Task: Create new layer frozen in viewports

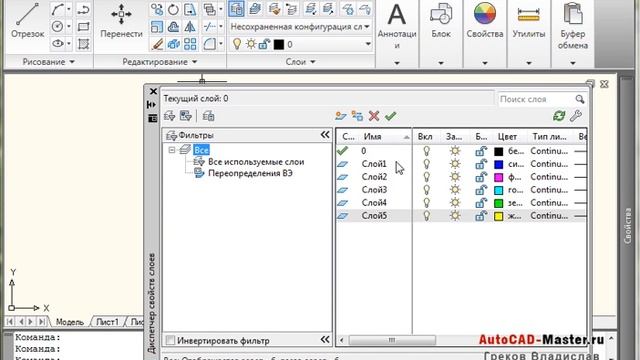Action: pos(357,116)
